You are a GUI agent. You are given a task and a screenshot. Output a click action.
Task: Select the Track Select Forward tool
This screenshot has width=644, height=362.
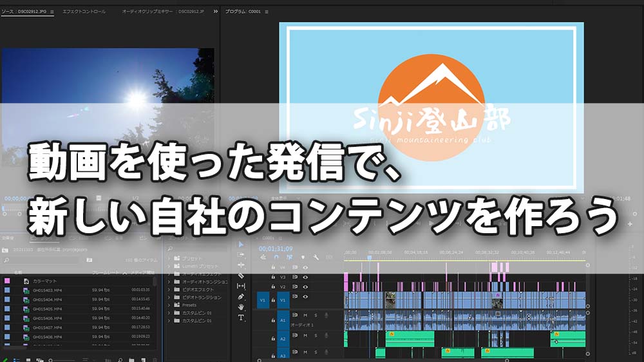[x=241, y=255]
